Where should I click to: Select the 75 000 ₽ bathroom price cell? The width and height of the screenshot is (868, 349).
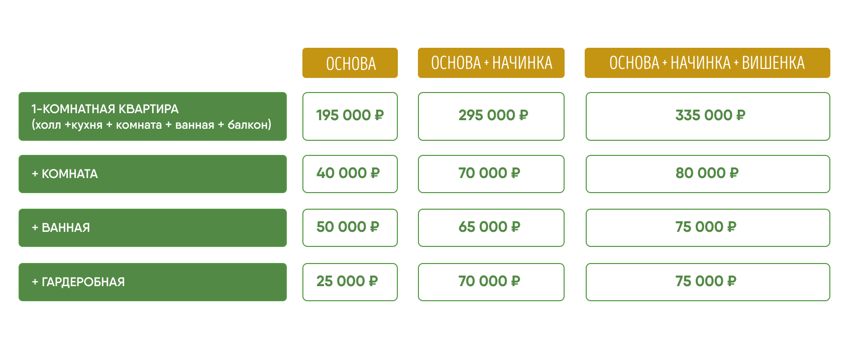708,228
